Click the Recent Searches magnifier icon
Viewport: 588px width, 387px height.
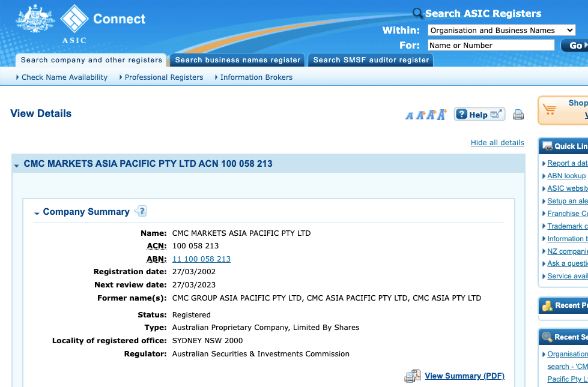548,337
